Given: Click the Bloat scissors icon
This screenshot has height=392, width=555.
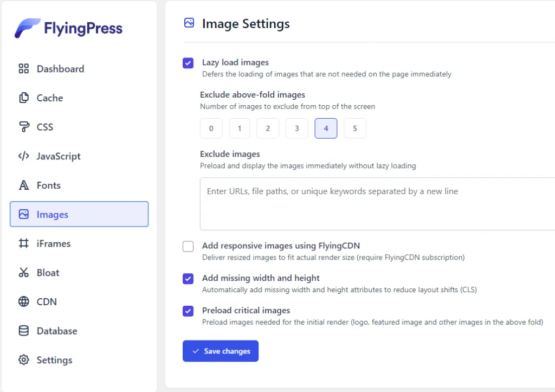Looking at the screenshot, I should (23, 273).
